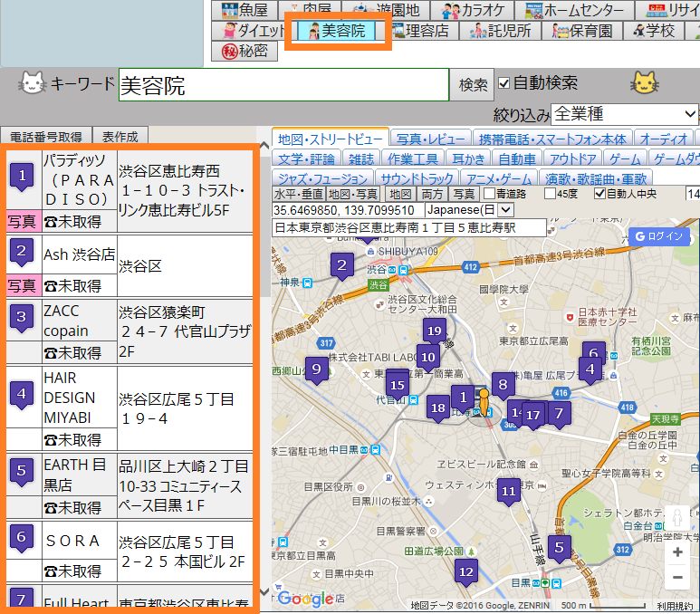This screenshot has height=614, width=700.
Task: Click map marker number 11
Action: pos(509,492)
